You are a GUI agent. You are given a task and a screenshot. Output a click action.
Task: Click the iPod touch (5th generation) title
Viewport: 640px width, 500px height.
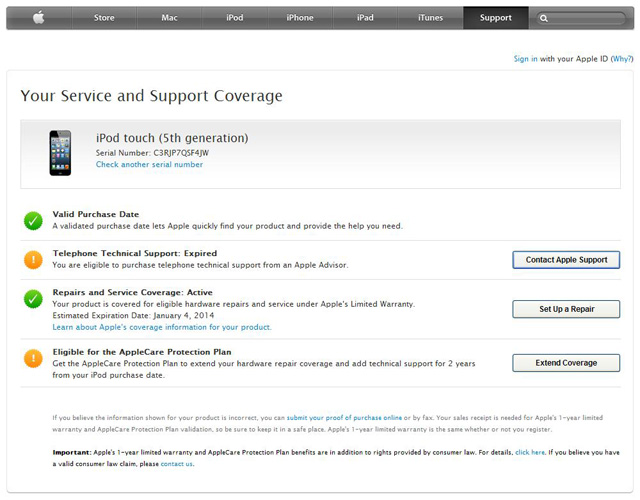[x=172, y=138]
